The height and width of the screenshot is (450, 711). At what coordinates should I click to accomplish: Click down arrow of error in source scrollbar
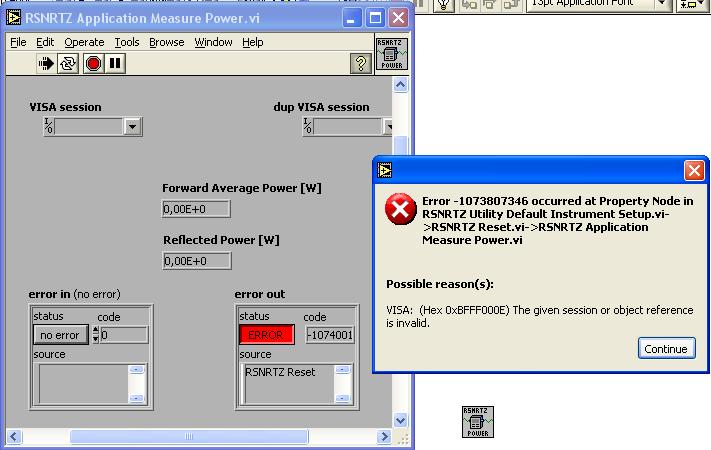[x=136, y=398]
